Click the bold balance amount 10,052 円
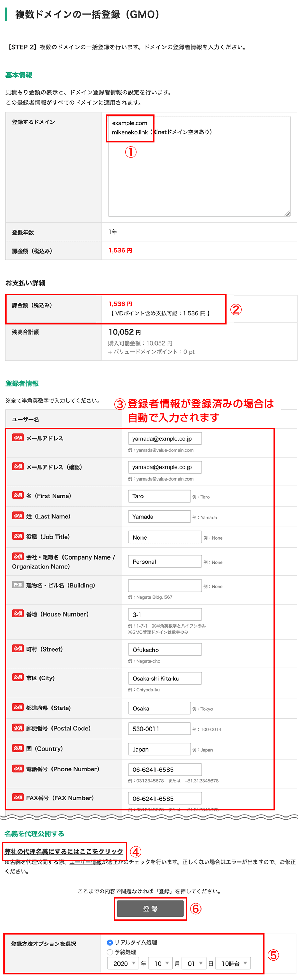The width and height of the screenshot is (298, 980). click(125, 332)
